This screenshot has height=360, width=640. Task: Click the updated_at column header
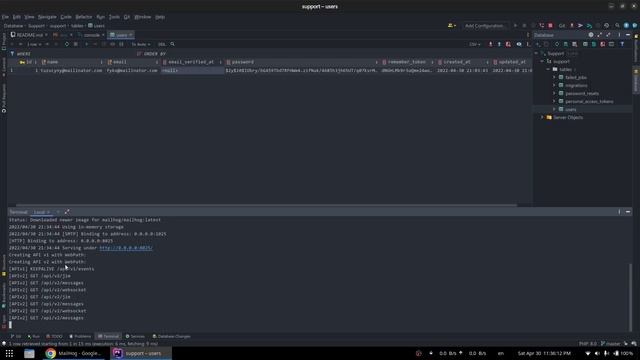[x=512, y=62]
